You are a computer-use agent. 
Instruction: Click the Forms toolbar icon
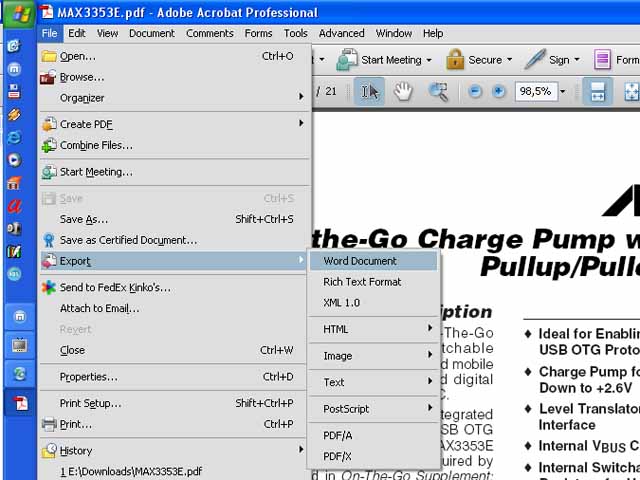(602, 60)
